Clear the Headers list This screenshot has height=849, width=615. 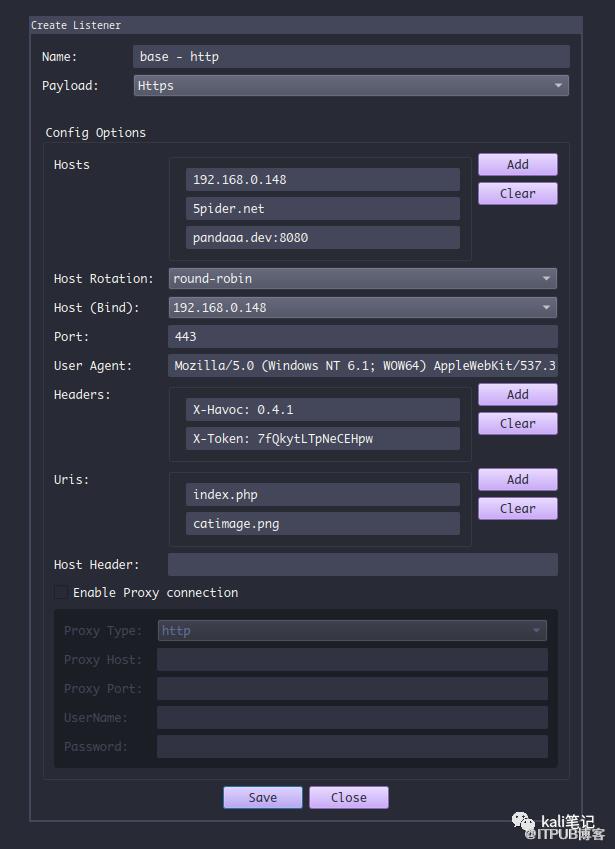[517, 424]
